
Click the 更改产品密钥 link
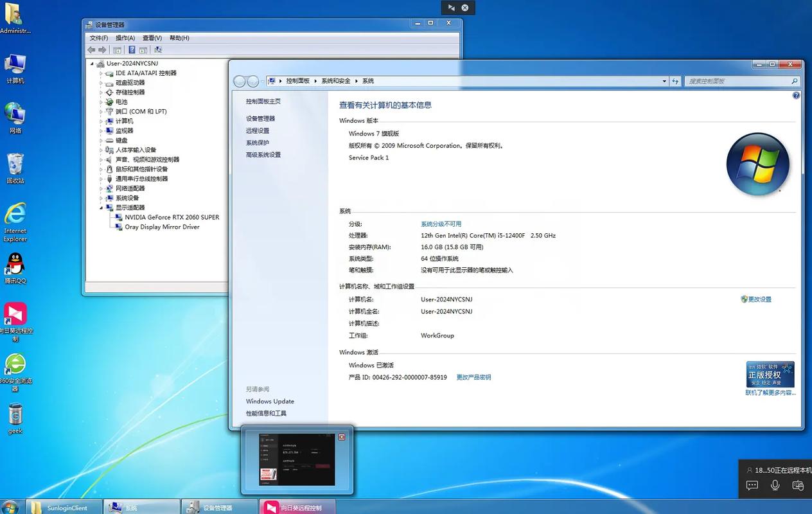point(473,377)
